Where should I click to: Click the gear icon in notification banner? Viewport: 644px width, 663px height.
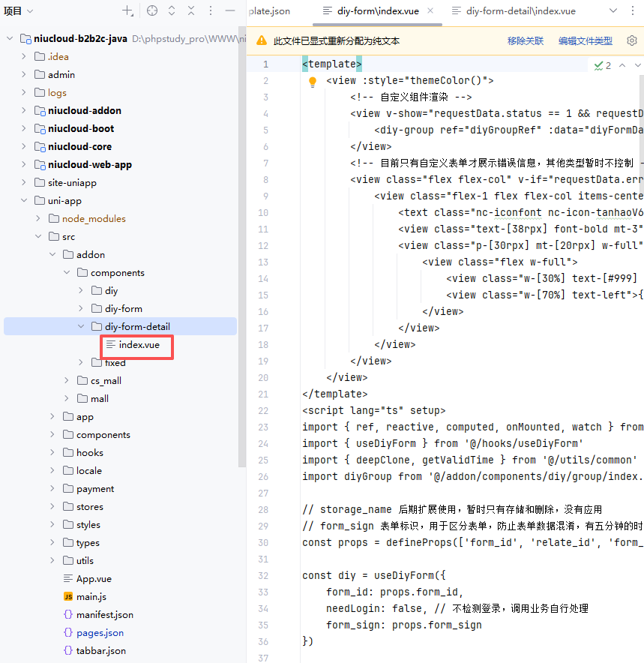(631, 40)
